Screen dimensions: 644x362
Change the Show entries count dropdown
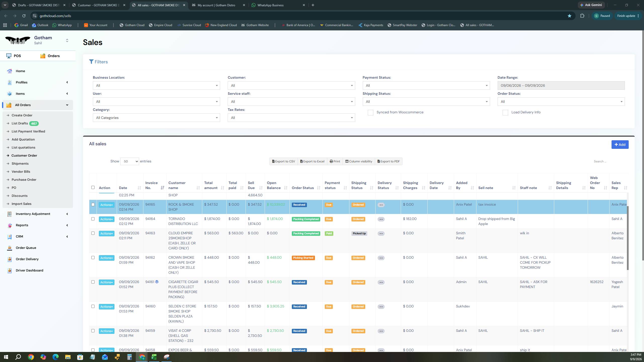130,161
